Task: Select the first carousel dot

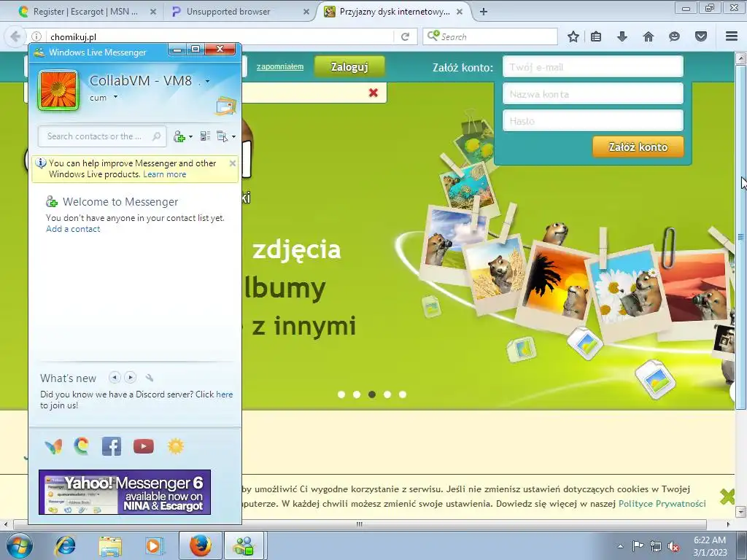Action: pyautogui.click(x=341, y=394)
